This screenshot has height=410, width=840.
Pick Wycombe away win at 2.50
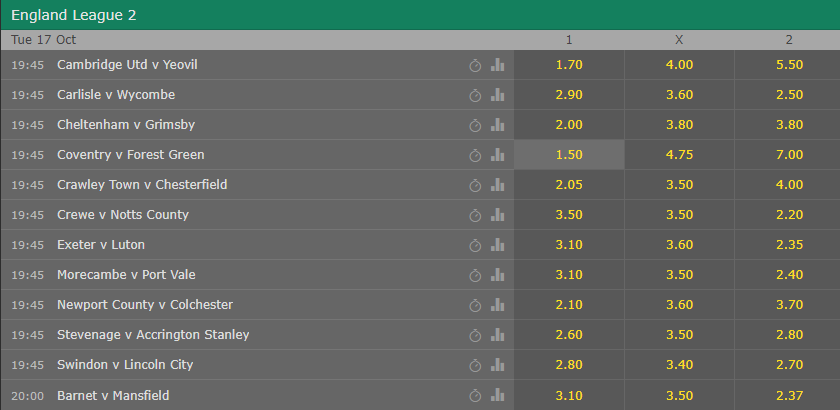click(x=788, y=95)
